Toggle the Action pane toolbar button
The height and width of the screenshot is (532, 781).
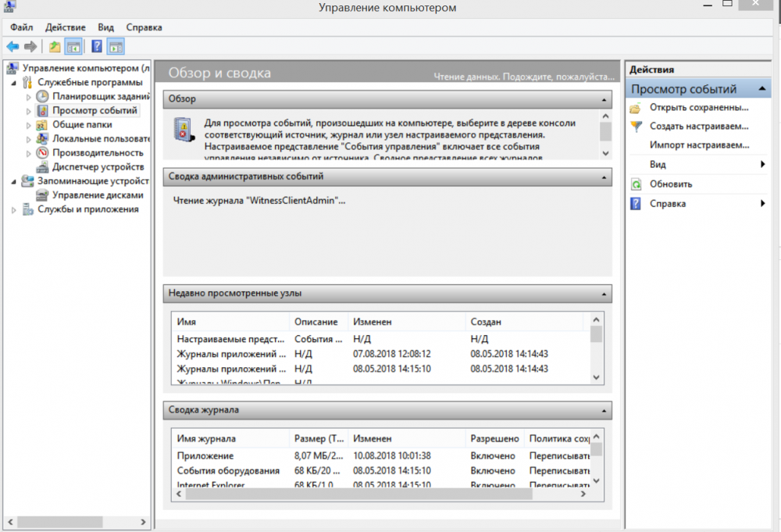[x=116, y=47]
